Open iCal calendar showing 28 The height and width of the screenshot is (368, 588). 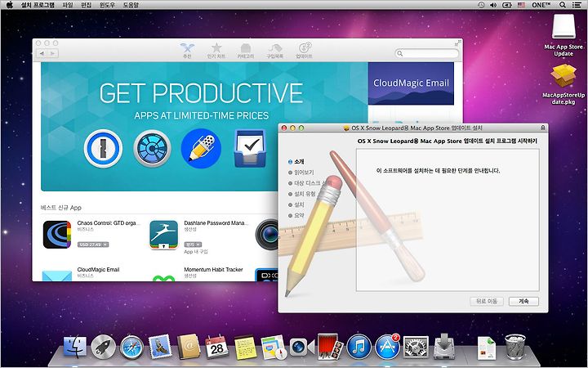tap(216, 346)
